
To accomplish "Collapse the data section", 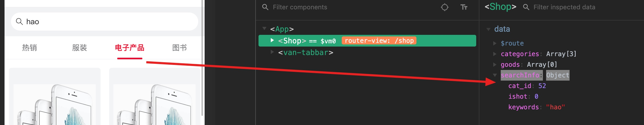I will click(488, 29).
